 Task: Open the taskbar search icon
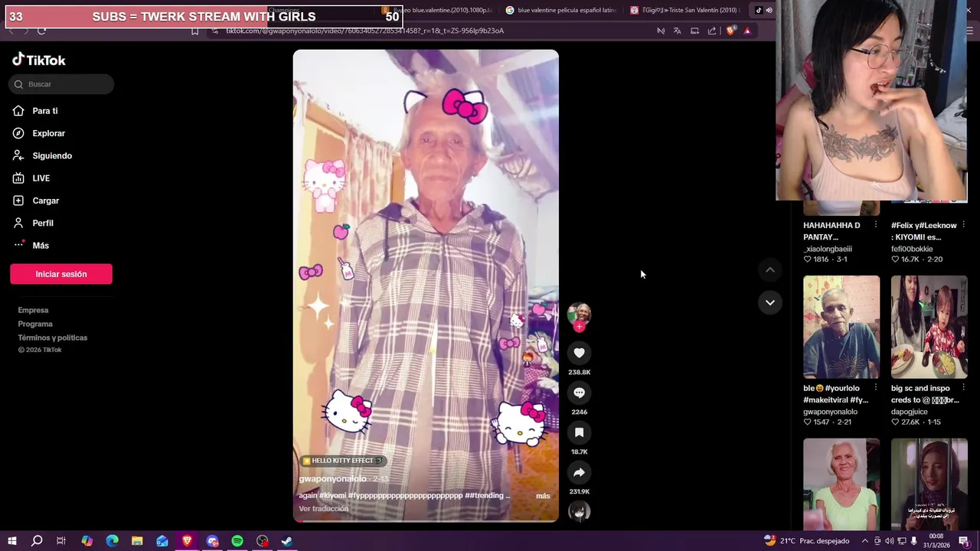coord(36,541)
